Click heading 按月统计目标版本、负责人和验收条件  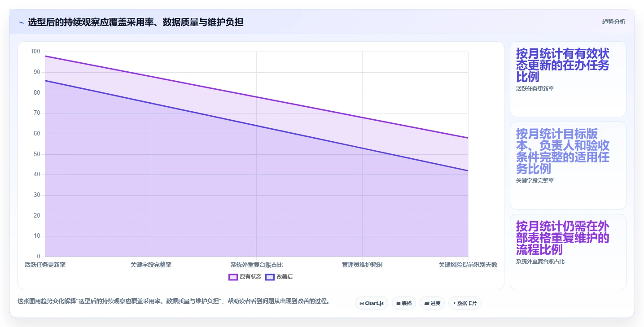pyautogui.click(x=563, y=151)
